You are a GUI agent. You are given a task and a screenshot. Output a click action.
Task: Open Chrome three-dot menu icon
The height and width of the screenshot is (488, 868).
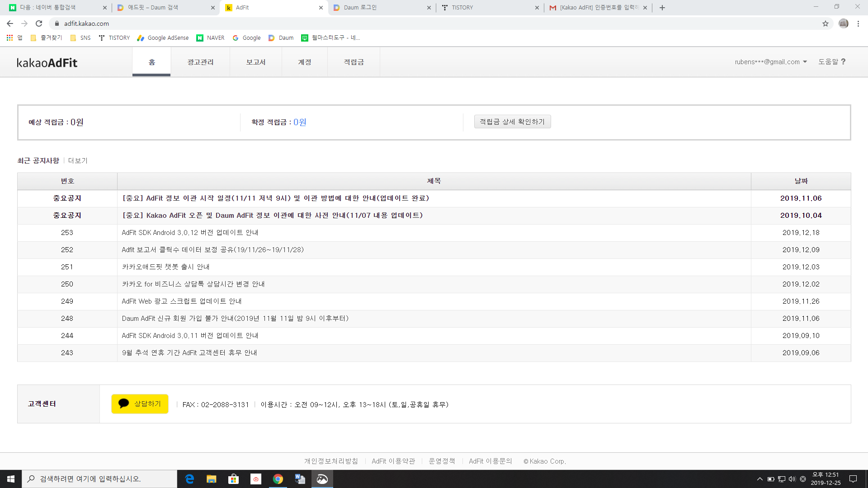(858, 23)
